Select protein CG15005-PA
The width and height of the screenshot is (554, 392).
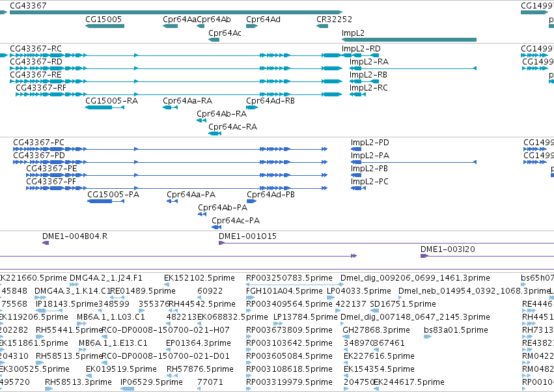[113, 195]
